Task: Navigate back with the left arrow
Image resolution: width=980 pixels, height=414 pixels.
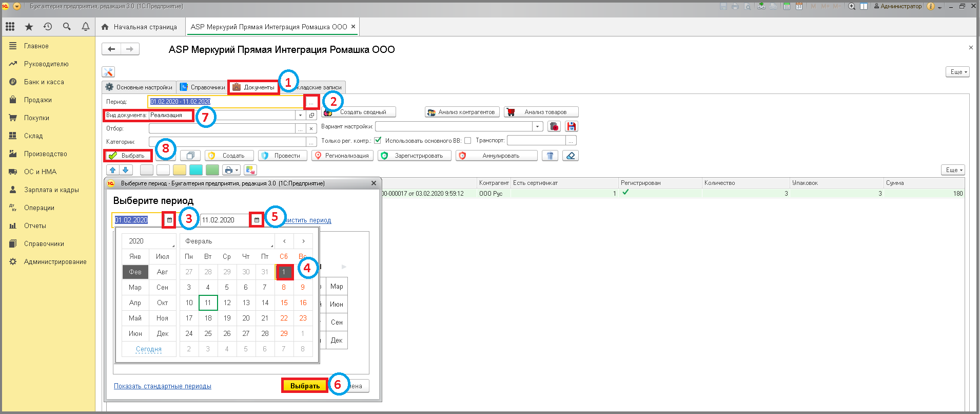Action: coord(111,49)
